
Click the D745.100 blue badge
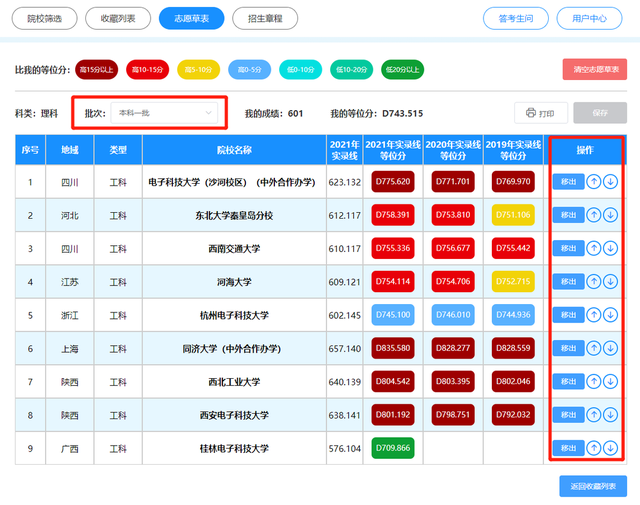point(393,315)
